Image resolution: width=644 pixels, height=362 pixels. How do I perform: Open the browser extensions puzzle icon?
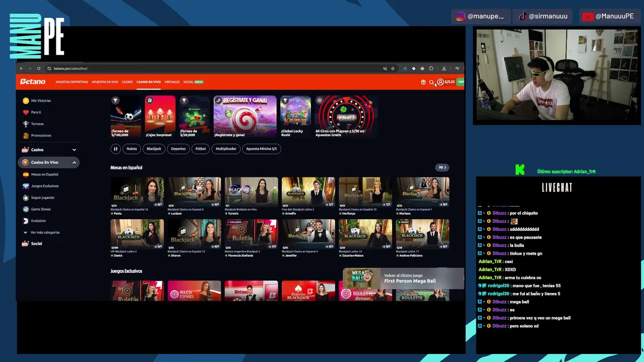(x=431, y=68)
